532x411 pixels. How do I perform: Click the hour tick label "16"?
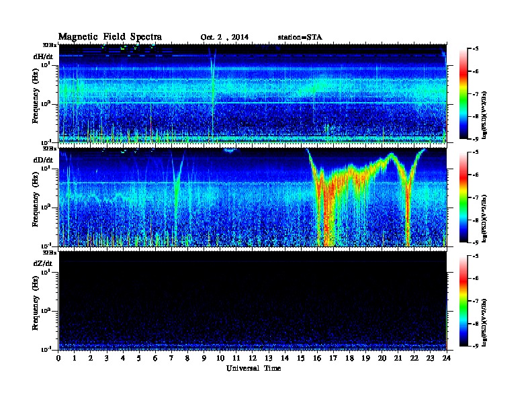317,359
